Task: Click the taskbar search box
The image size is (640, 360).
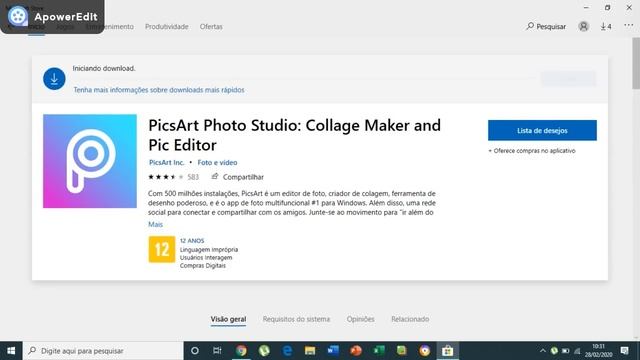Action: (103, 351)
